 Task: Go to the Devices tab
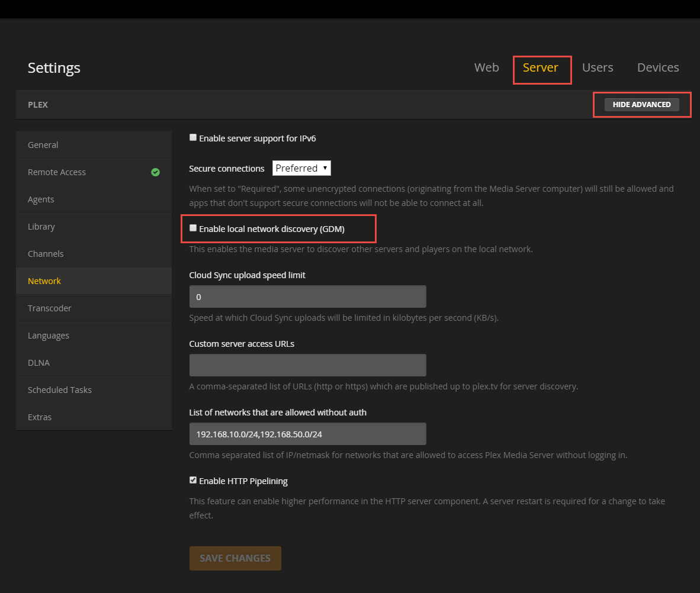(657, 67)
